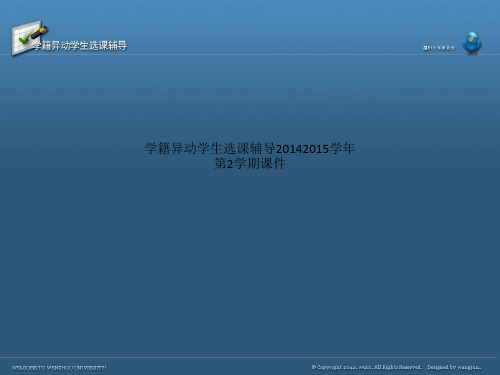Click the Designed by wangjun footer credit
This screenshot has width=500, height=375.
(x=454, y=367)
